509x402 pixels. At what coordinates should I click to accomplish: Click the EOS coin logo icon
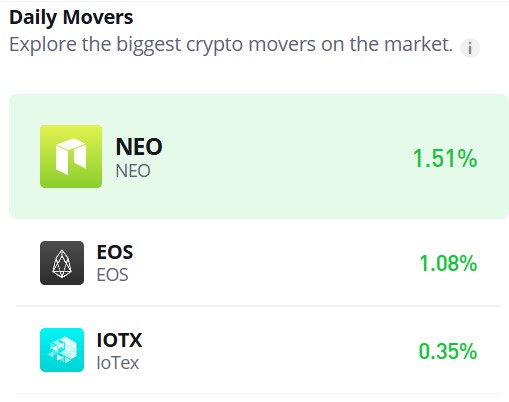(62, 263)
